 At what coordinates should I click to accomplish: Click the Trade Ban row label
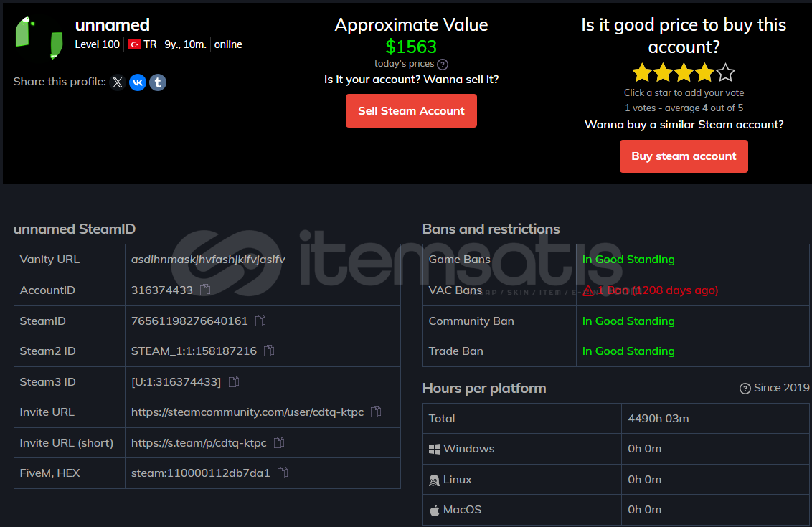point(455,351)
